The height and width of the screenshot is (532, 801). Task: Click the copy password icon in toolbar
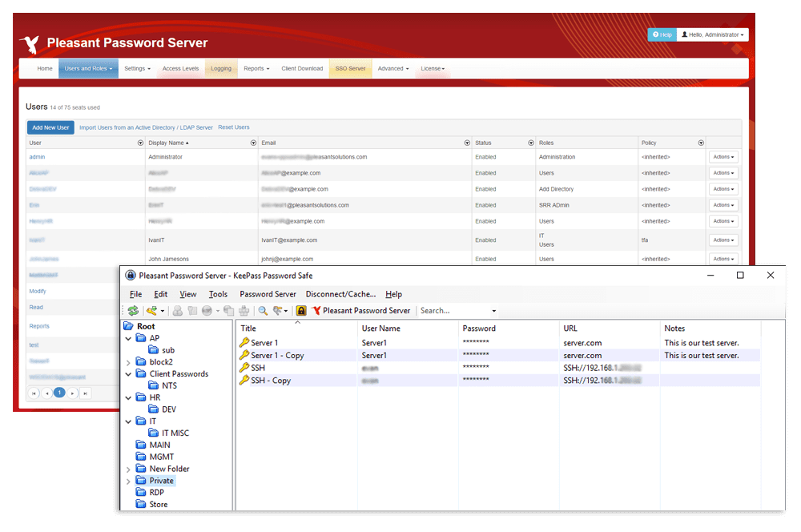(x=192, y=311)
